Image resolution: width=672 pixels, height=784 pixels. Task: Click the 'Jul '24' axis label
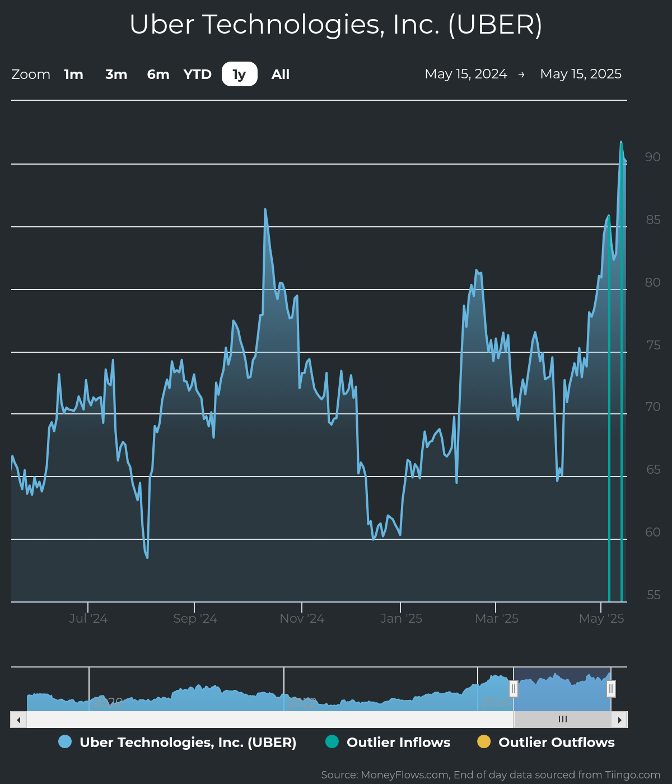[x=88, y=618]
